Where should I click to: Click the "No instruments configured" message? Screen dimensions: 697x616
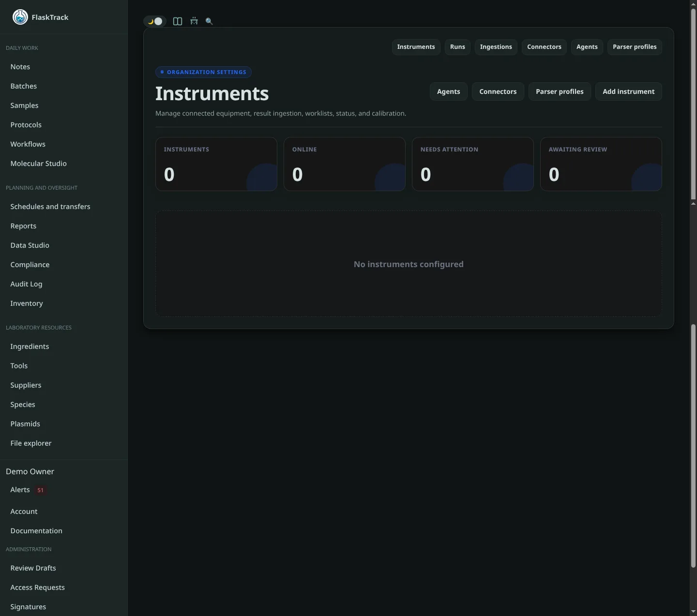pos(409,264)
